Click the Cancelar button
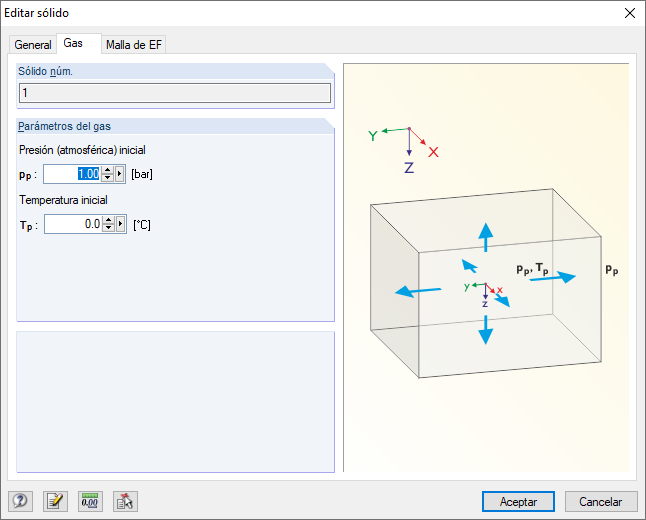The image size is (646, 520). click(601, 501)
